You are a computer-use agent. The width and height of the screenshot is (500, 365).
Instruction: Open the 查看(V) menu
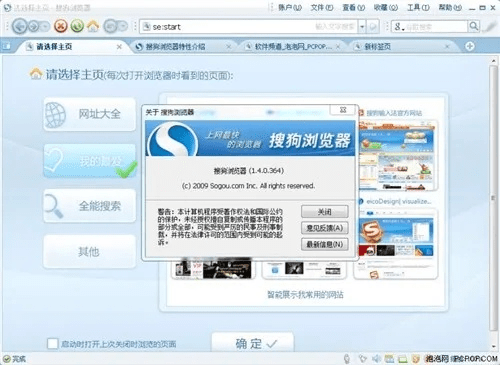coord(354,7)
